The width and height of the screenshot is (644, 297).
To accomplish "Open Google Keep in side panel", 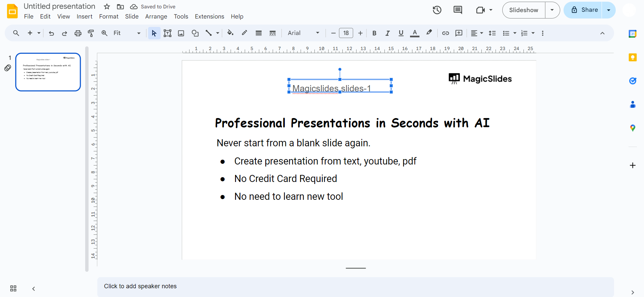I will coord(633,58).
